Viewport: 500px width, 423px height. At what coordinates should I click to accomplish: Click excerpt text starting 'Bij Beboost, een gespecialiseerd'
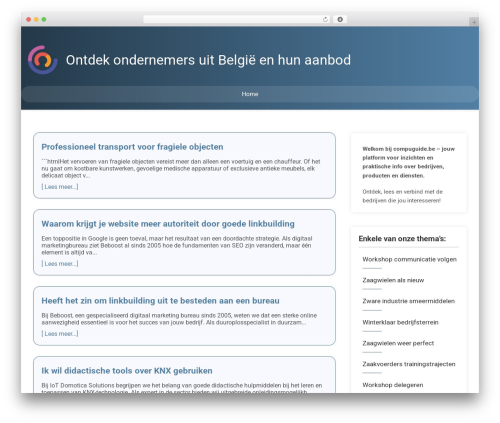point(179,319)
